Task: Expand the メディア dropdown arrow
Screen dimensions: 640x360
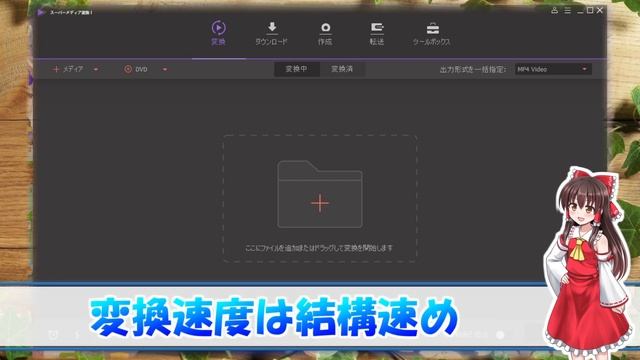Action: tap(96, 69)
